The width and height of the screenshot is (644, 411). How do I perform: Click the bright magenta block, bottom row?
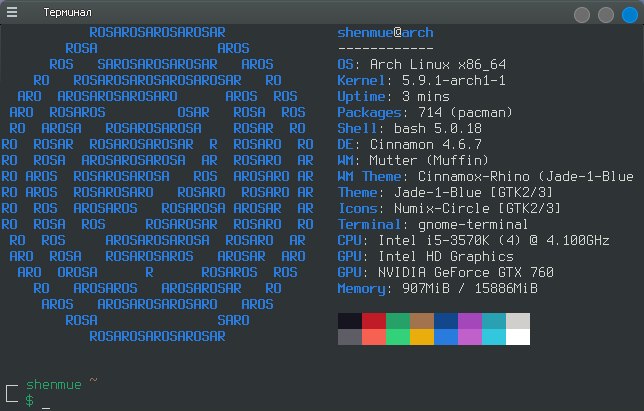pos(470,337)
